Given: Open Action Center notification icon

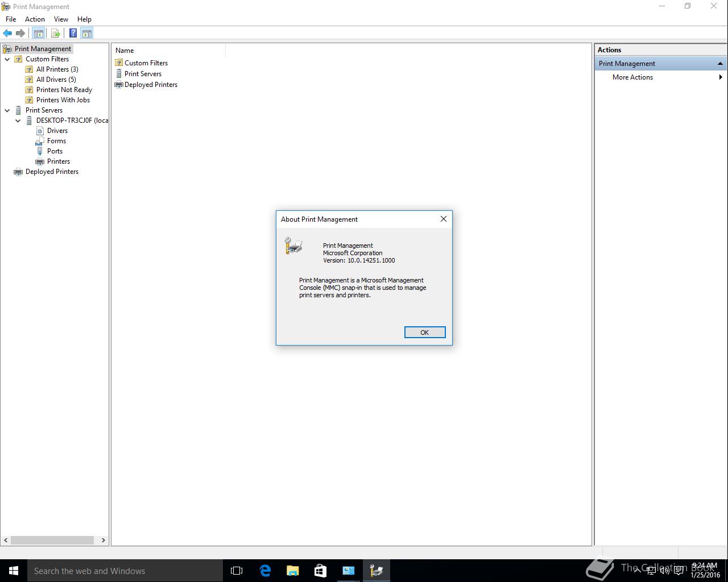Looking at the screenshot, I should point(679,571).
